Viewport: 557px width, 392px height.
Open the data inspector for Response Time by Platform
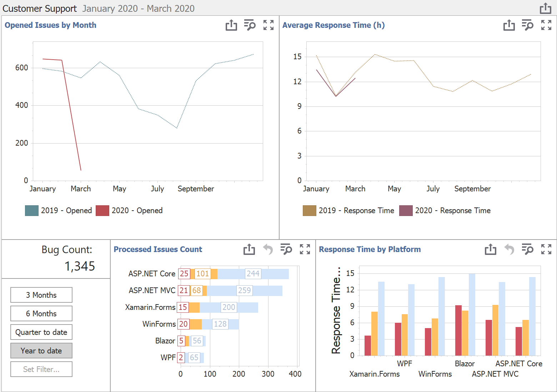[x=528, y=249]
